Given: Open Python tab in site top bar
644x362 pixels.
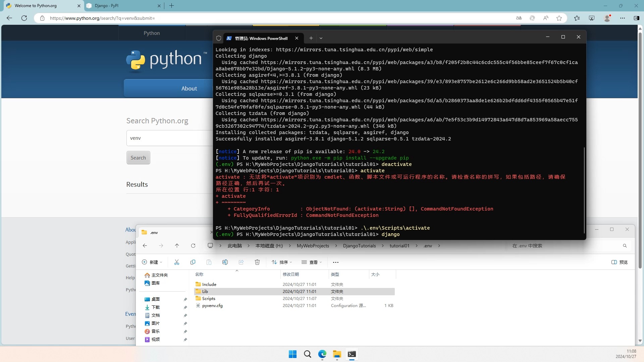Looking at the screenshot, I should (152, 33).
